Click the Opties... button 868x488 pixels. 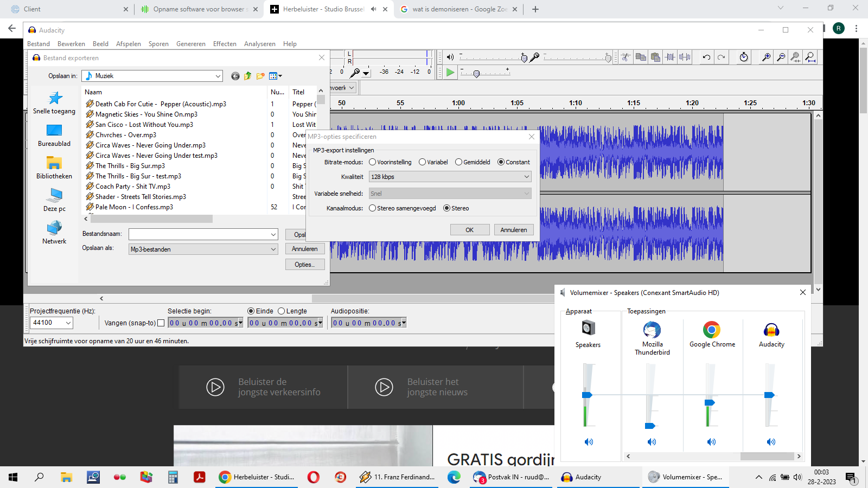[304, 265]
